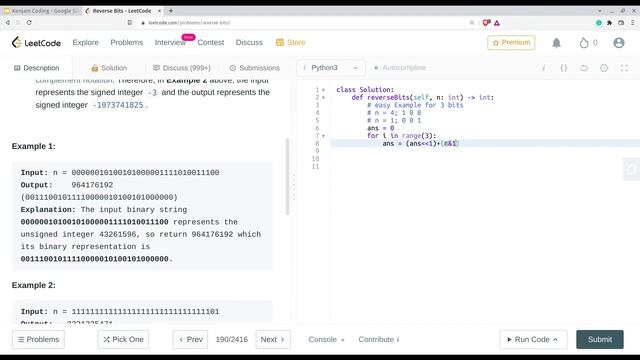
Task: Open editor settings clock icon
Action: click(604, 68)
